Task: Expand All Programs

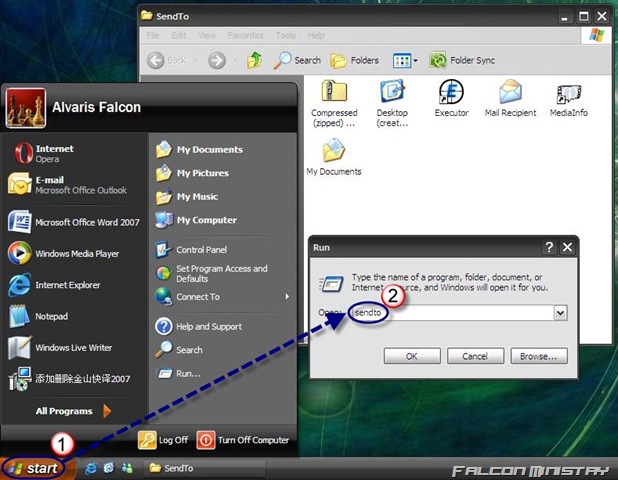Action: tap(73, 411)
